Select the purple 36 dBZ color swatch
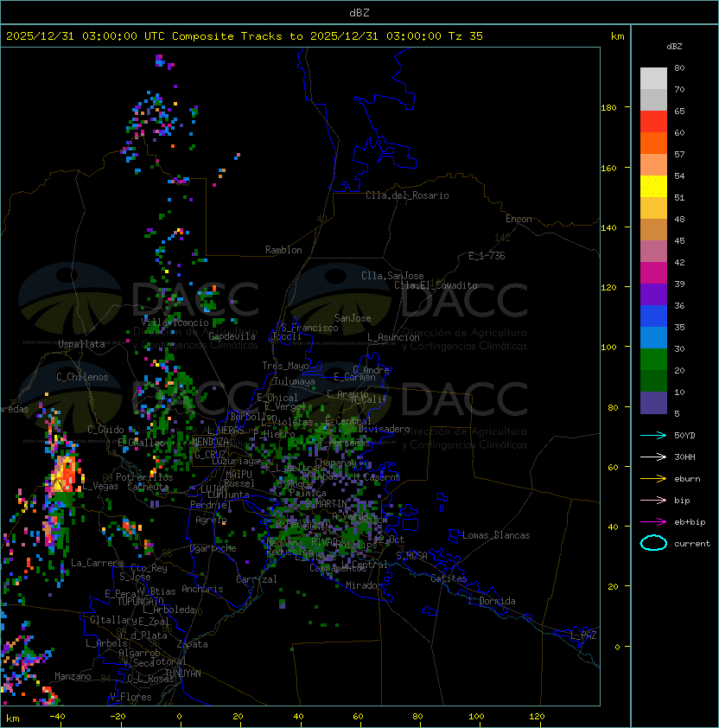The width and height of the screenshot is (719, 728). click(x=653, y=294)
